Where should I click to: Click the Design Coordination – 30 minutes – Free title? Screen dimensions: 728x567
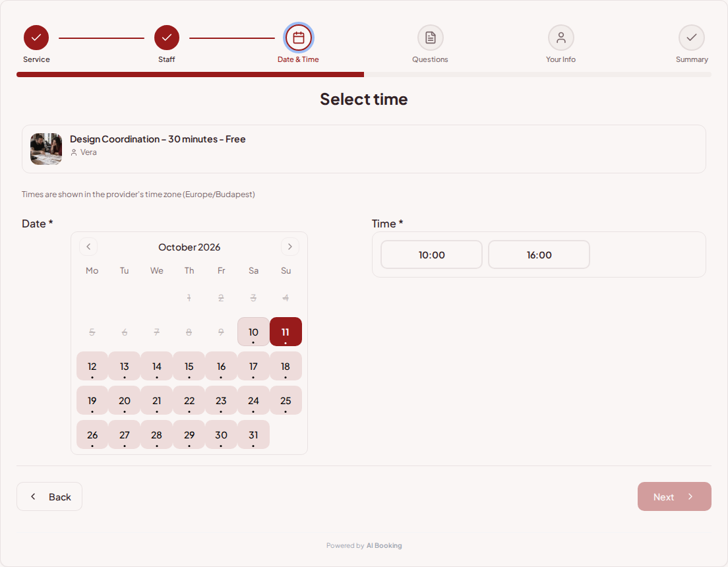(158, 139)
